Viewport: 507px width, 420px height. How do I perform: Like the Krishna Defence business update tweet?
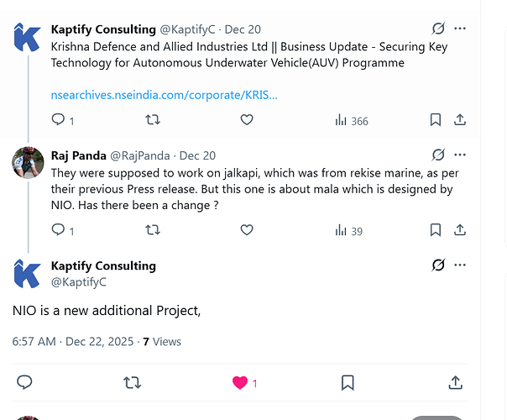(247, 120)
